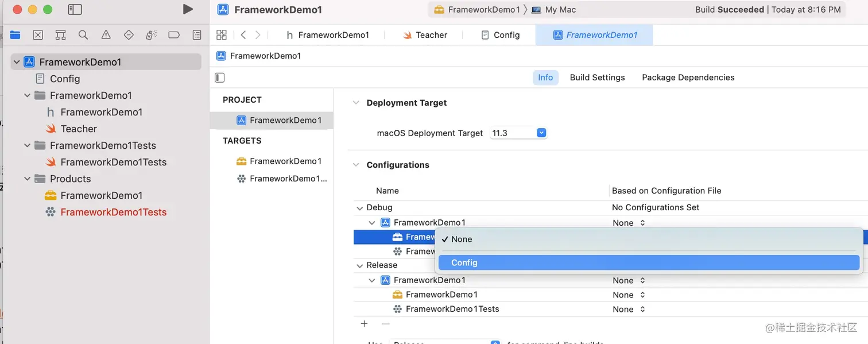
Task: Switch to the Build Settings tab
Action: (x=597, y=78)
